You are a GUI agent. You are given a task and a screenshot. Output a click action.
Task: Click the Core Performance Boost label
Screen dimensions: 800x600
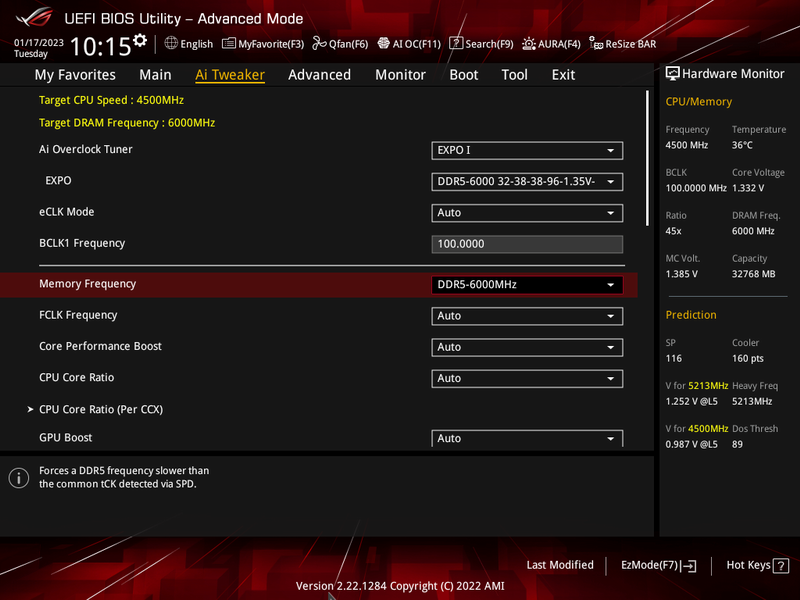(x=101, y=346)
